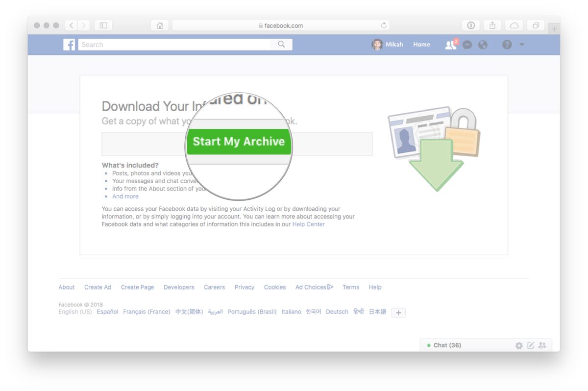Open chat options with the gear icon

519,345
